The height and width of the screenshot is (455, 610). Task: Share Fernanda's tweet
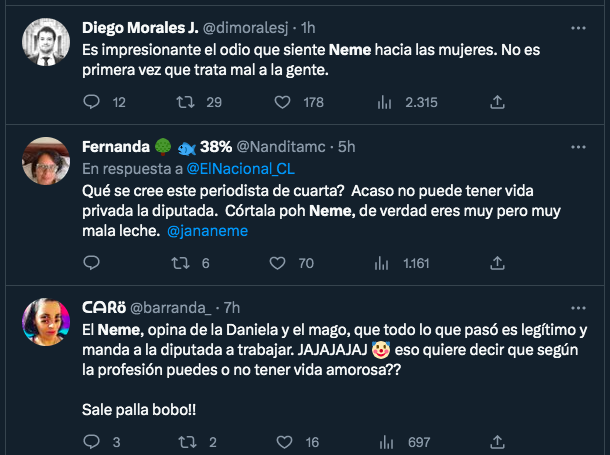(498, 264)
